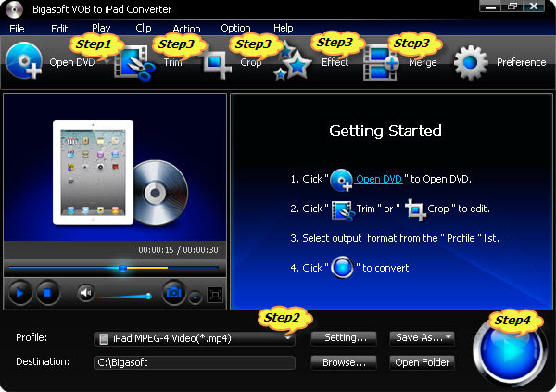Click the Merge film strips icon
Viewport: 556px width, 392px height.
[381, 62]
